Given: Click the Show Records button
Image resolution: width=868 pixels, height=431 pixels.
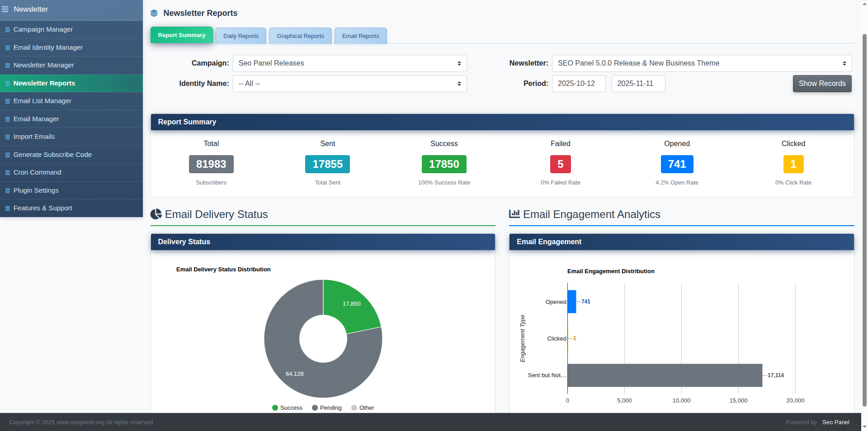Looking at the screenshot, I should tap(821, 83).
